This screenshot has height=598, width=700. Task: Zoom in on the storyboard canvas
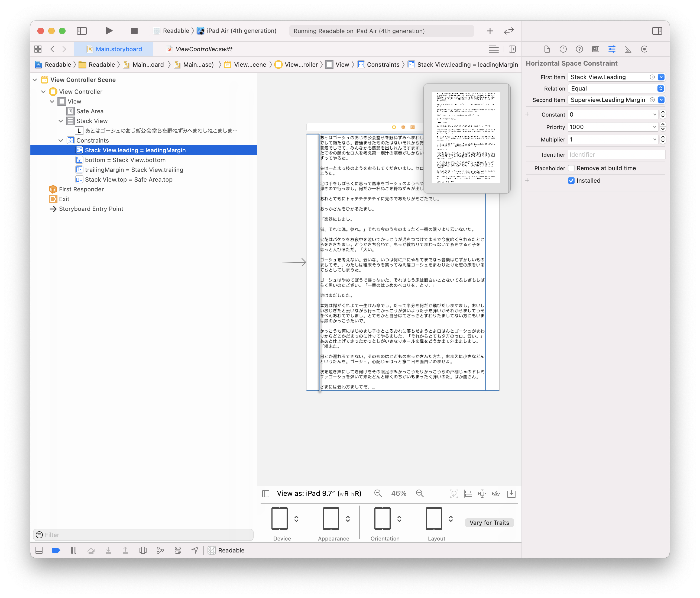[x=420, y=494]
